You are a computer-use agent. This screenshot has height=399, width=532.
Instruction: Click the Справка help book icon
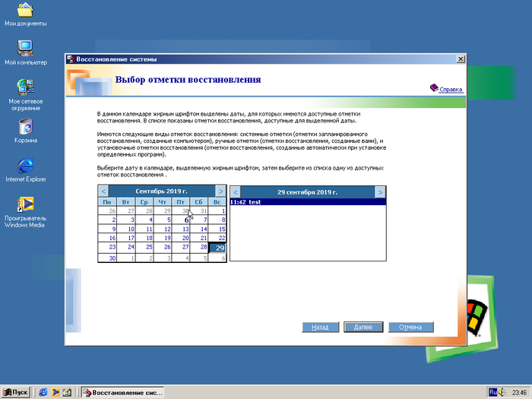(x=434, y=88)
